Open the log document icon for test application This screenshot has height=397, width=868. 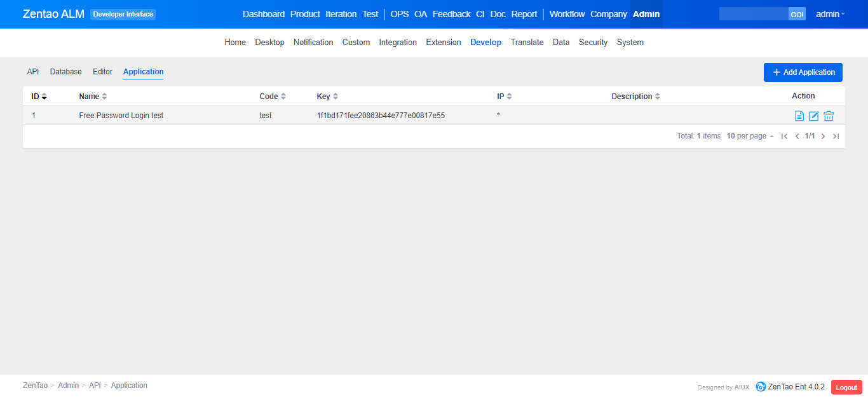tap(799, 116)
